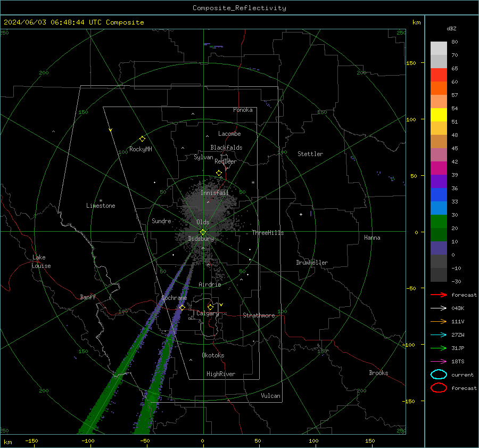Select the blue 36 dBZ color swatch
The height and width of the screenshot is (448, 479).
pos(439,194)
